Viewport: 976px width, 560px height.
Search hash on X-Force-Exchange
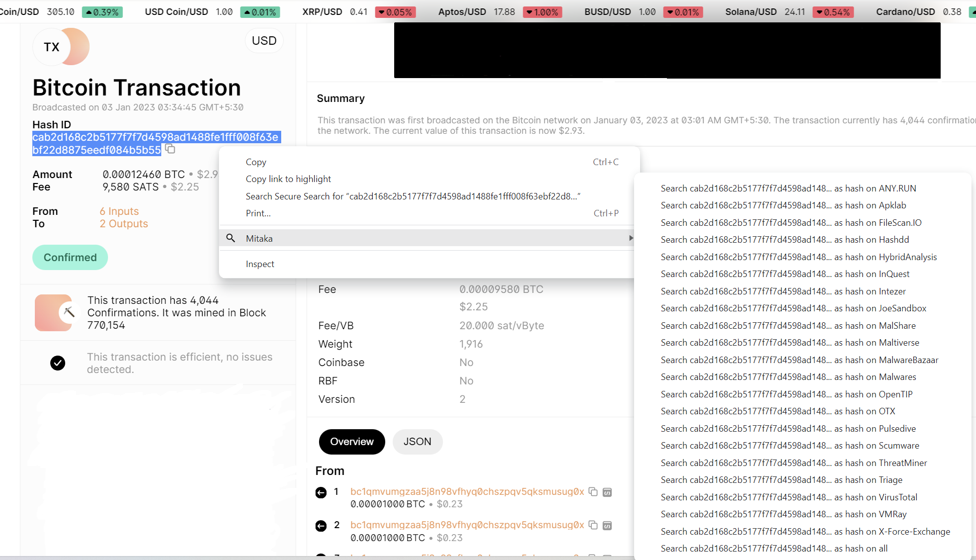point(802,532)
